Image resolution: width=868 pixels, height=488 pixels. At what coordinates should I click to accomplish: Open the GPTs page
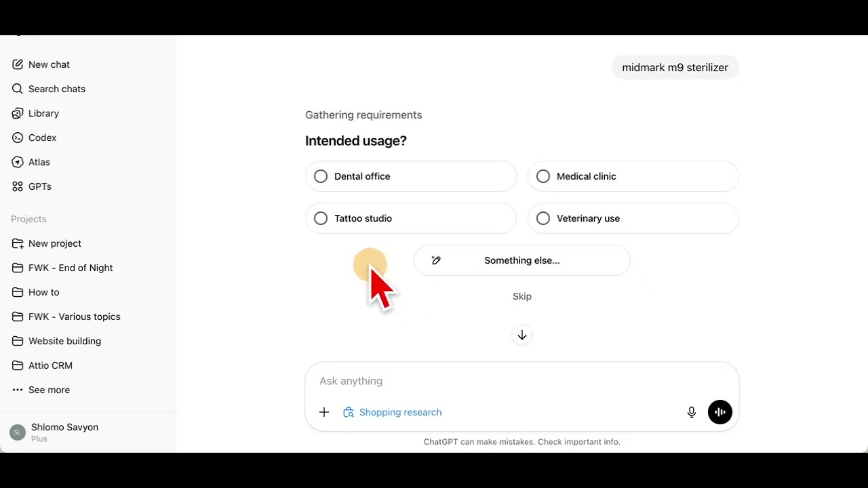point(40,186)
